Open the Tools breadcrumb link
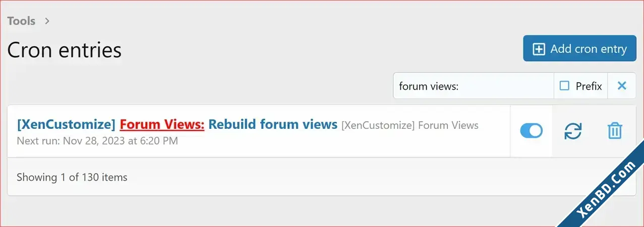This screenshot has height=227, width=644. 21,21
